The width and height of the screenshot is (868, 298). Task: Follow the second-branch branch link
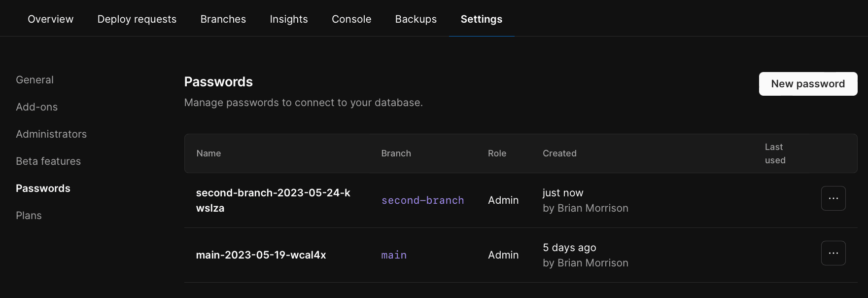click(x=422, y=200)
